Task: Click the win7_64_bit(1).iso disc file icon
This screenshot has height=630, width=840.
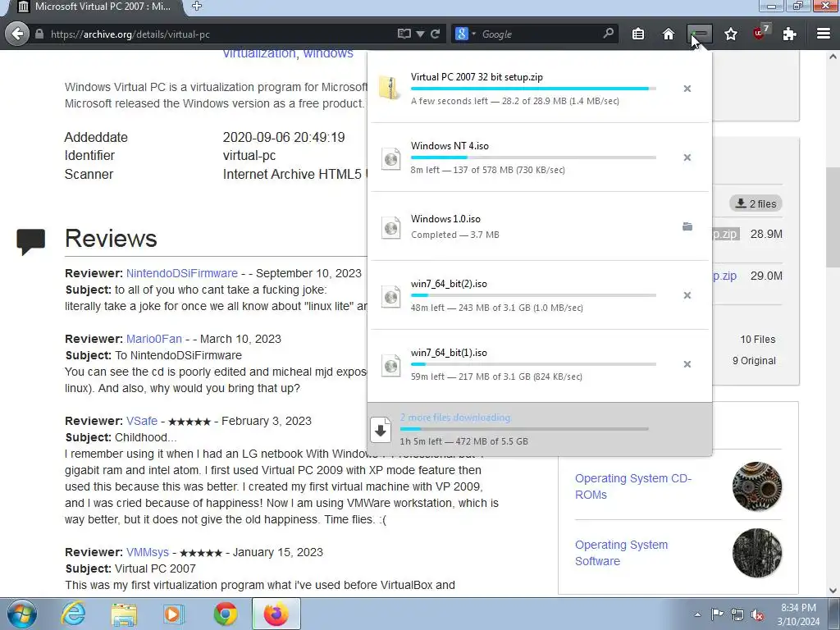Action: [x=391, y=366]
